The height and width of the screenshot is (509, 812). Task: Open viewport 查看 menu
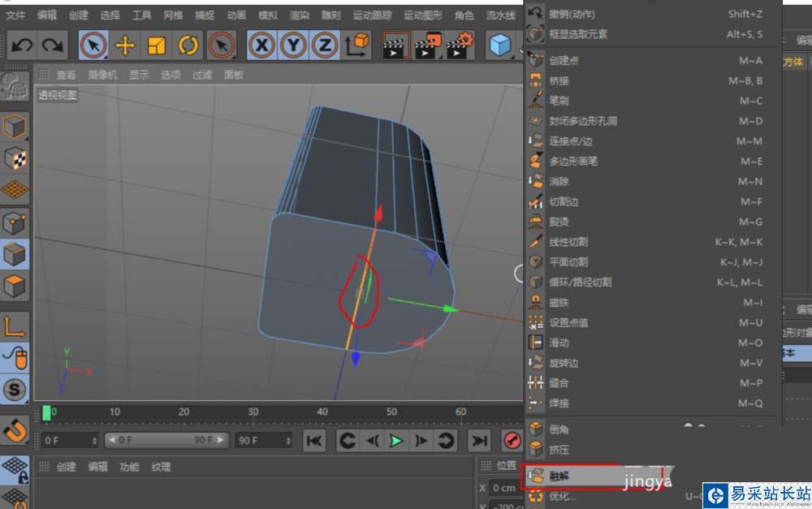67,75
